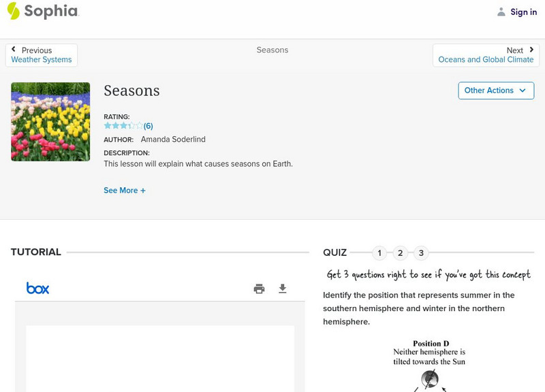Click the user profile icon
This screenshot has width=545, height=392.
(501, 12)
